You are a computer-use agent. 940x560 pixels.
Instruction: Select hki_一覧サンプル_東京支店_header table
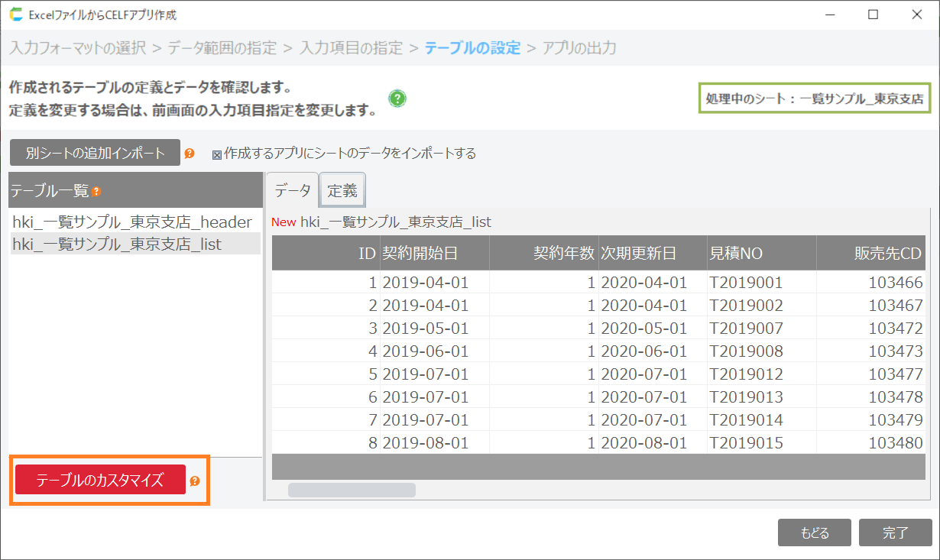click(132, 222)
